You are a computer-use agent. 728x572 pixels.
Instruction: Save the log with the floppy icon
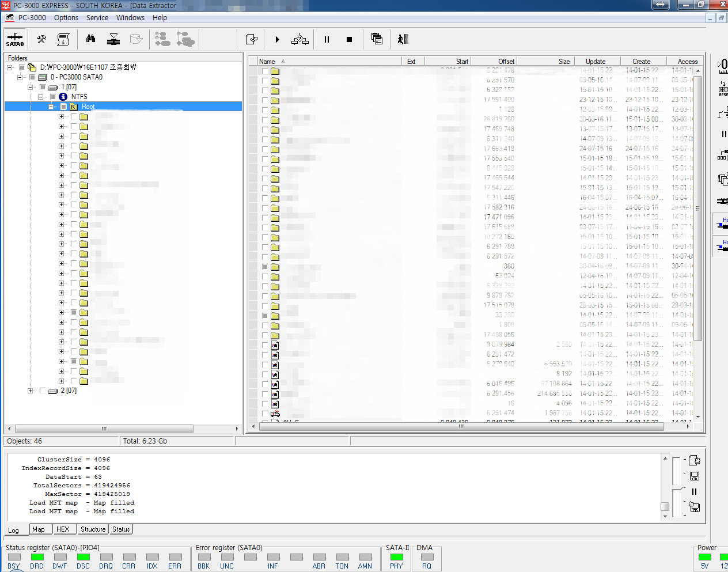point(694,476)
